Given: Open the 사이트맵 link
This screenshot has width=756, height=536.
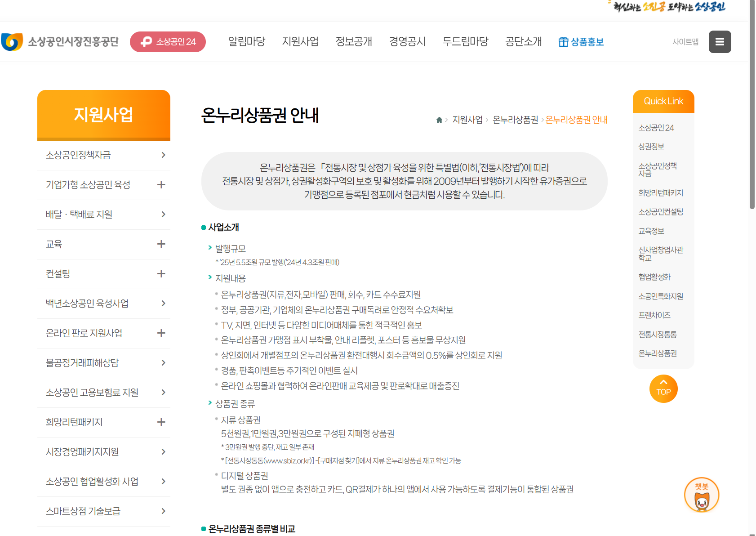Looking at the screenshot, I should [685, 42].
